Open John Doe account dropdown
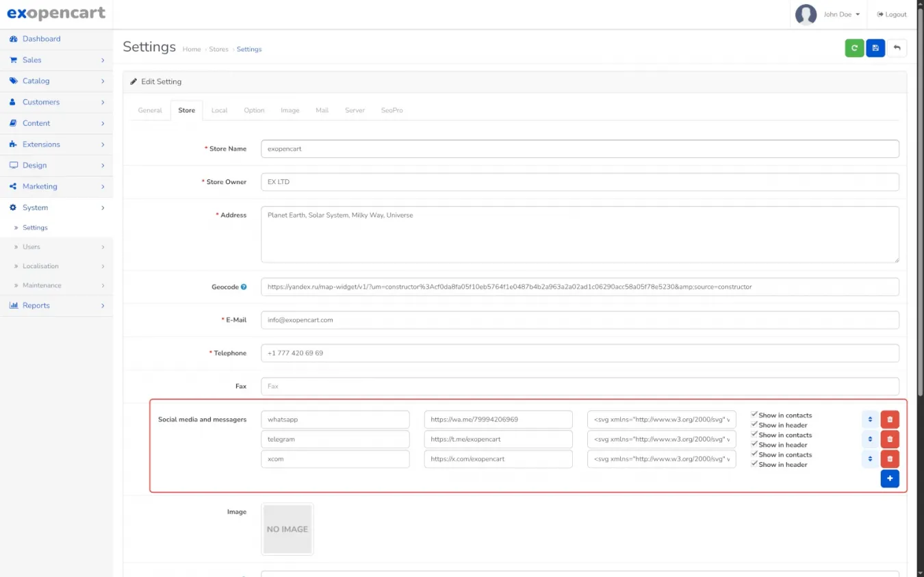The width and height of the screenshot is (924, 577). (841, 14)
